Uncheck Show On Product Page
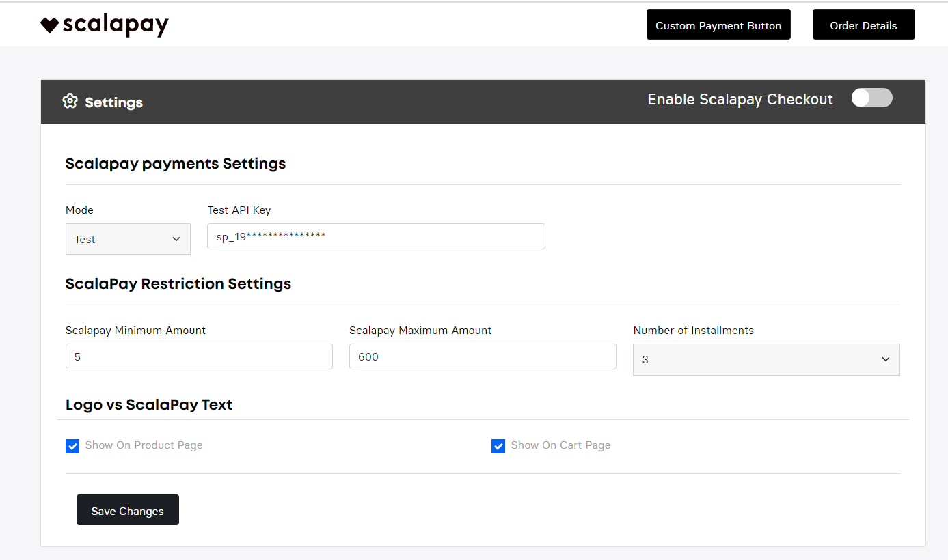The height and width of the screenshot is (560, 948). click(72, 446)
